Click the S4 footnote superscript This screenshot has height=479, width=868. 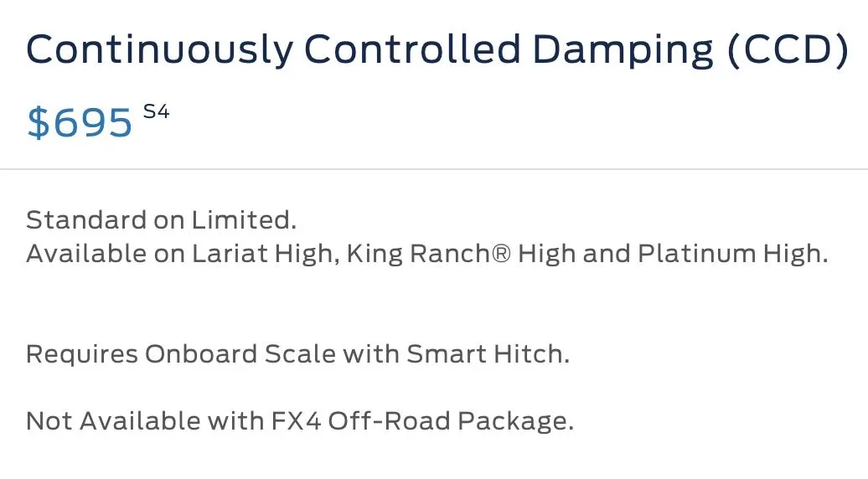tap(156, 111)
